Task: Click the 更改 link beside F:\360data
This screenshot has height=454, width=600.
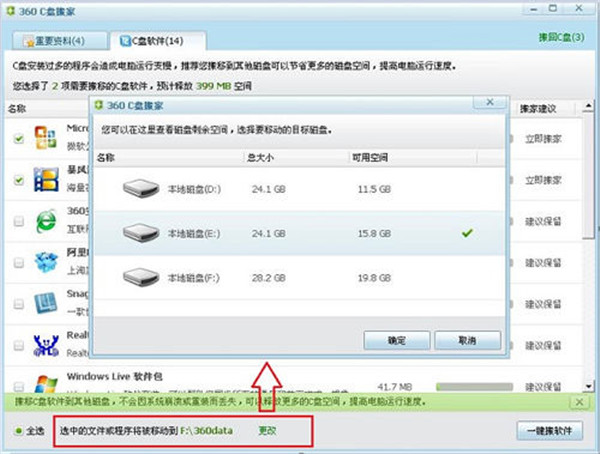Action: (x=268, y=431)
